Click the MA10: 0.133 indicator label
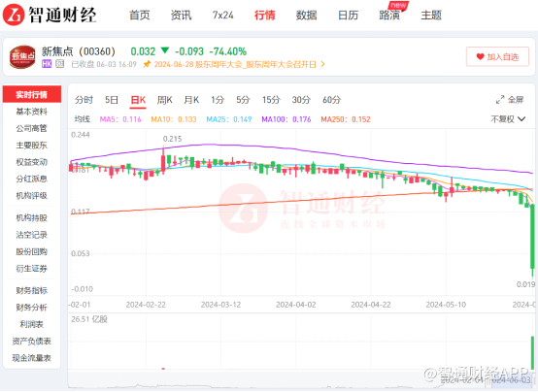This screenshot has height=392, width=538. point(174,119)
